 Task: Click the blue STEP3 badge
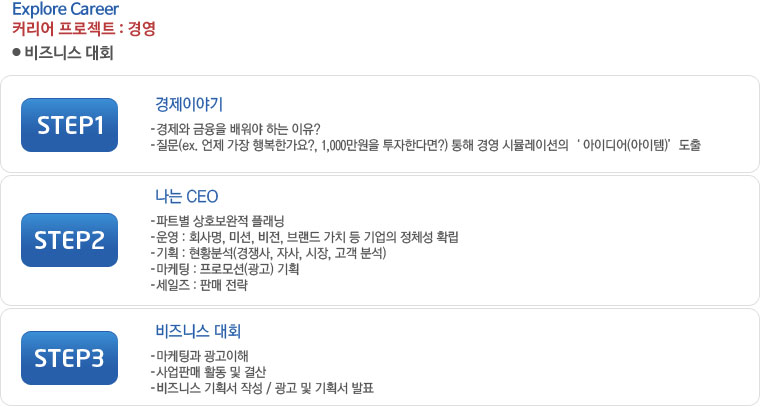pos(70,356)
